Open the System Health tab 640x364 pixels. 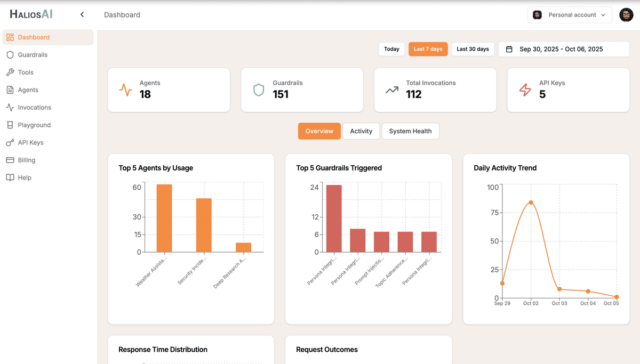coord(410,131)
